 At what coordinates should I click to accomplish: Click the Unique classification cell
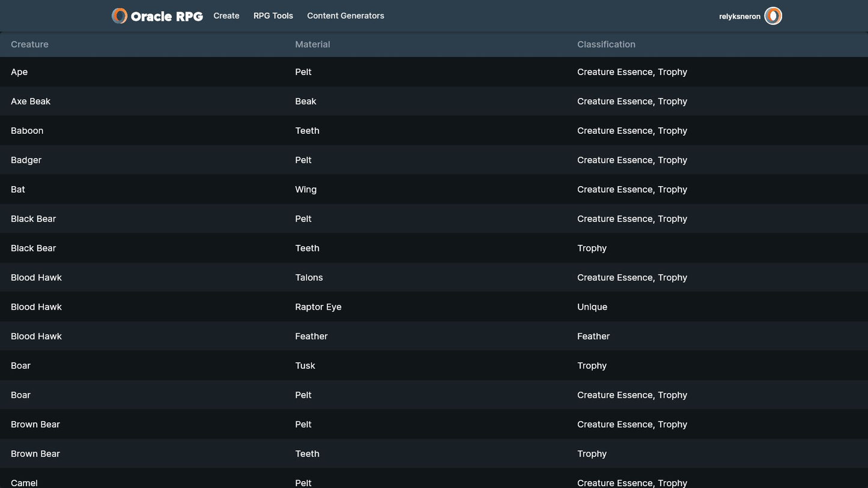(592, 307)
